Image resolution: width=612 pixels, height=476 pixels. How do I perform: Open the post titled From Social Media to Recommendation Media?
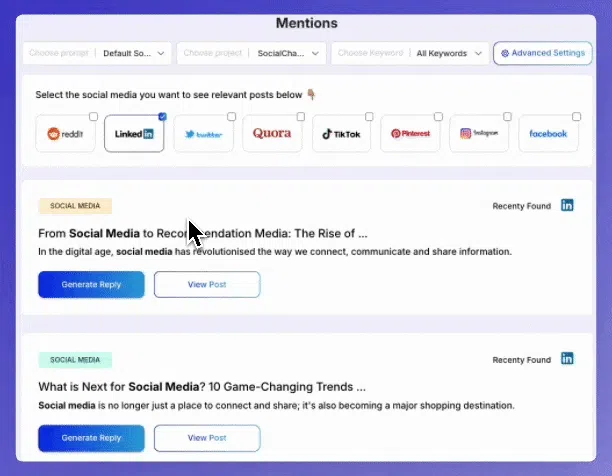tap(207, 284)
